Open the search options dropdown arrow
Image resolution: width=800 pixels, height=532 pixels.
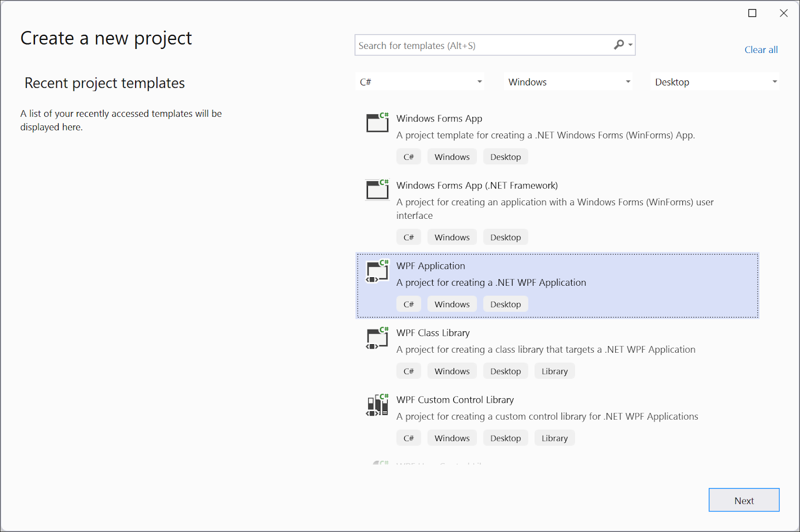point(629,45)
